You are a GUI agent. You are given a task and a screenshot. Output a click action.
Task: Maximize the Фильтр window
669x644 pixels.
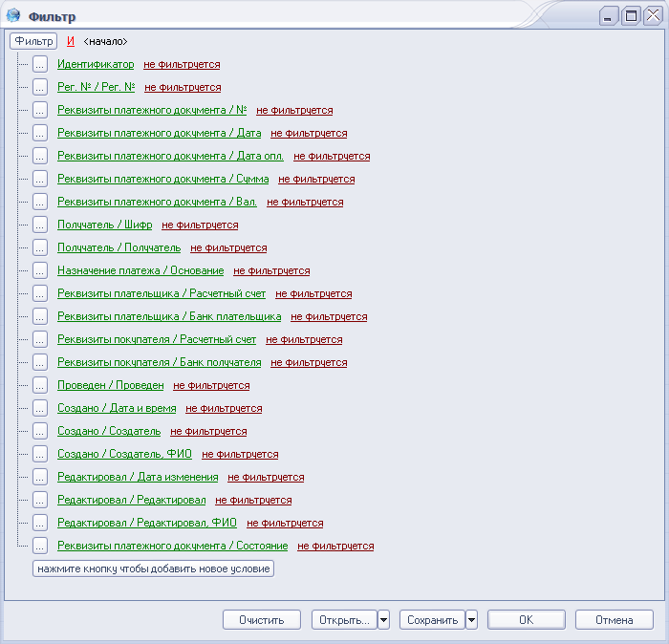coord(631,16)
